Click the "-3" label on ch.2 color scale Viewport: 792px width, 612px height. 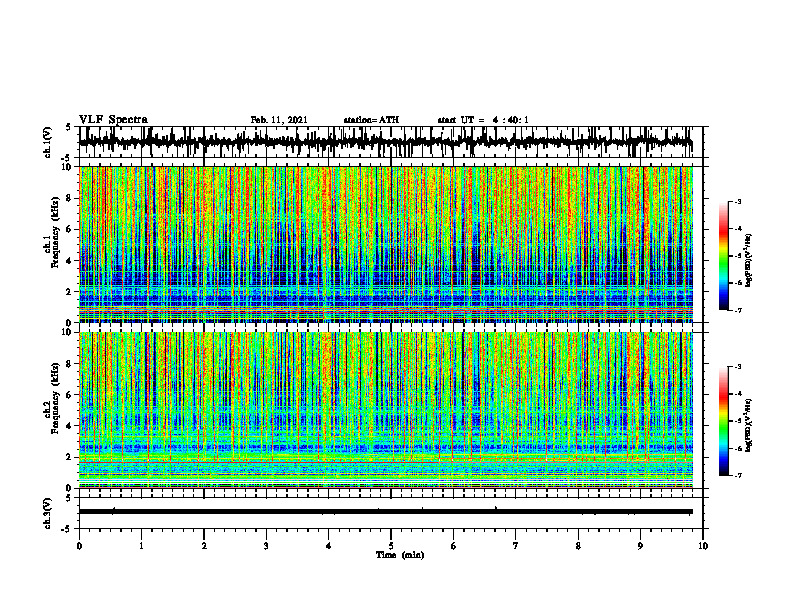(x=738, y=367)
